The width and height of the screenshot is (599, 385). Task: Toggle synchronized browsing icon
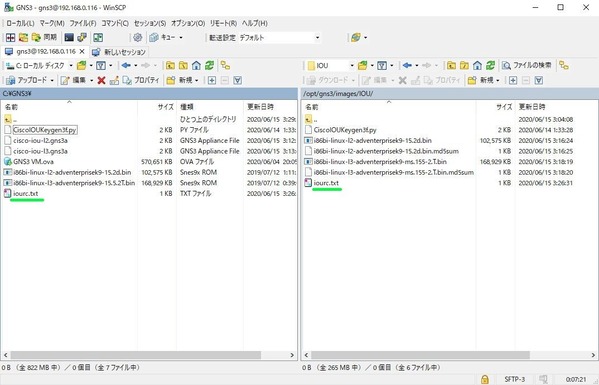coord(98,37)
